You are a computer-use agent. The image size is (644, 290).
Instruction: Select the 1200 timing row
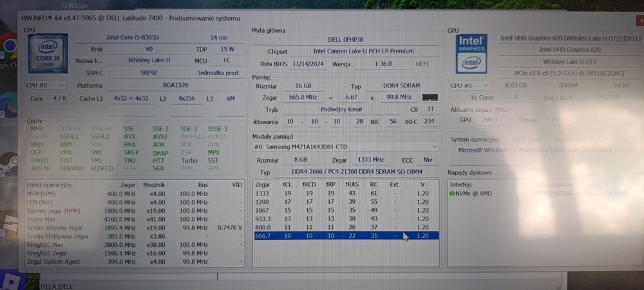click(x=346, y=202)
